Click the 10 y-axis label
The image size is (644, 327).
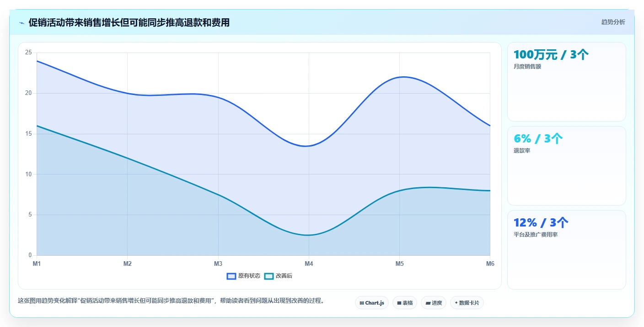tap(28, 174)
